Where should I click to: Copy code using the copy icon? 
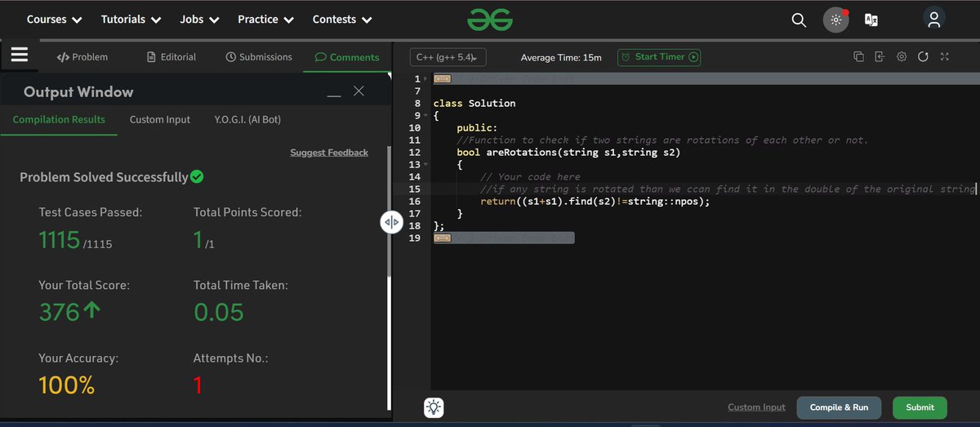pos(858,57)
